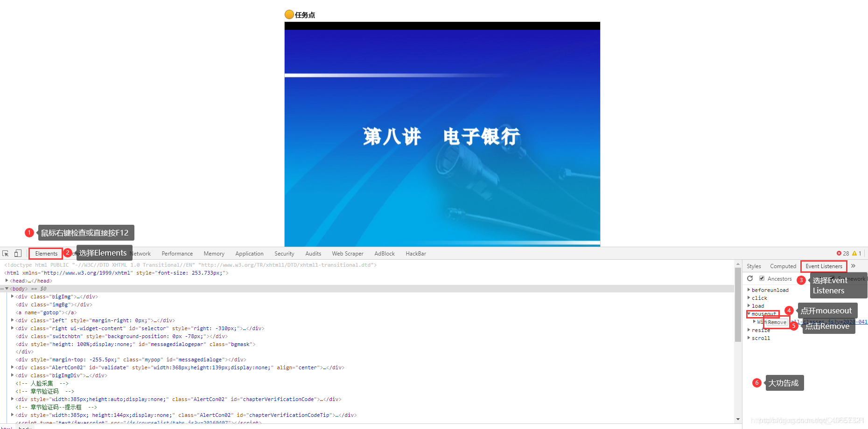Expand the resize listener group
This screenshot has height=429, width=868.
(749, 330)
